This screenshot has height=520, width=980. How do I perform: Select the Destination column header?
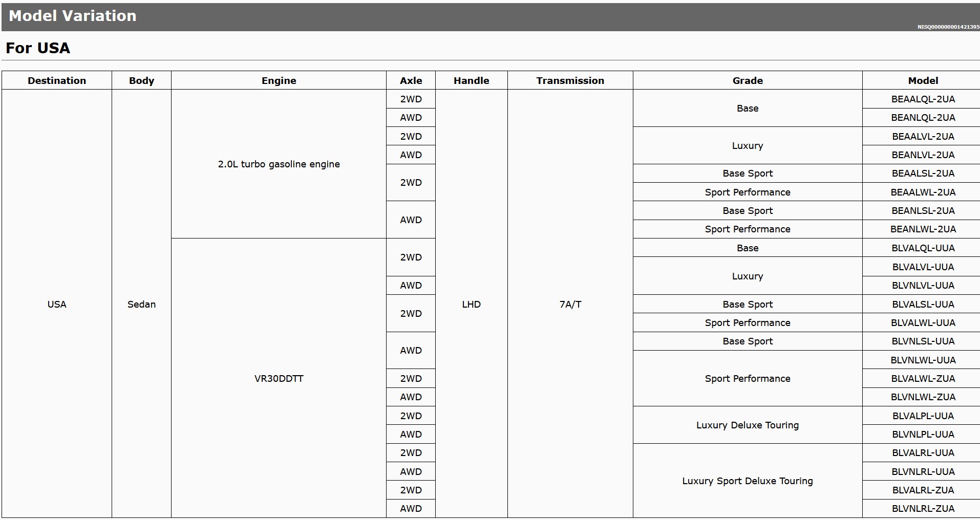(57, 80)
